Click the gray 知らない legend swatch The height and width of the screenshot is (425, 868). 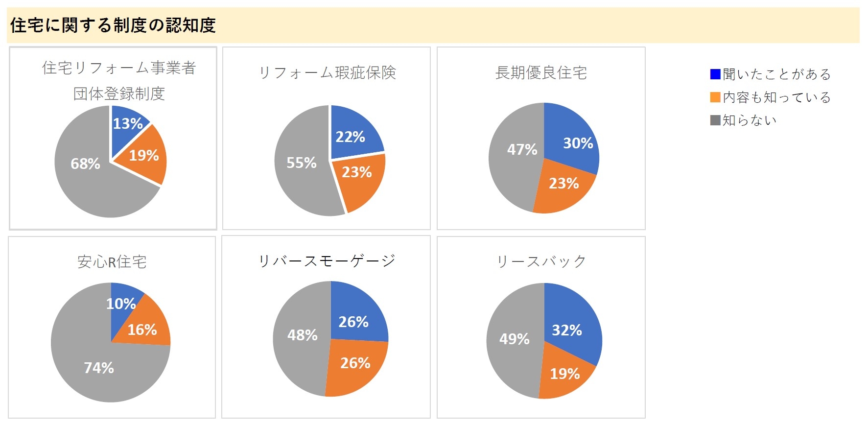pos(715,120)
